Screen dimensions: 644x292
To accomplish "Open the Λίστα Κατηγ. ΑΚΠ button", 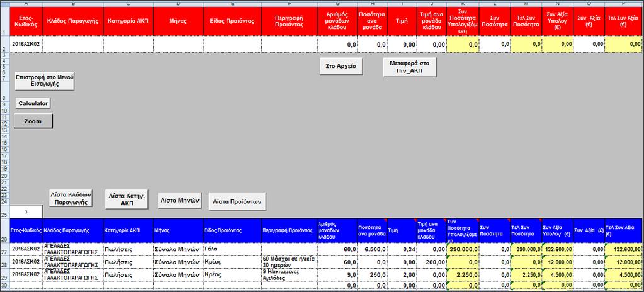I will [x=127, y=199].
